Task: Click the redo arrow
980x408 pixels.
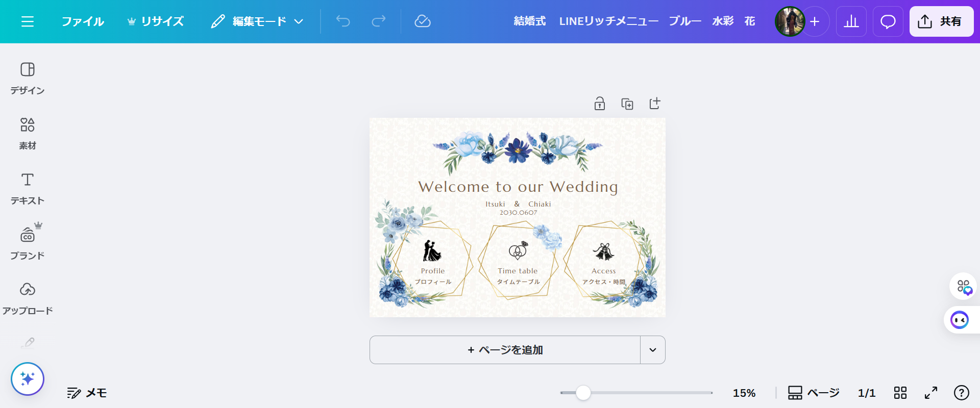Action: click(379, 21)
